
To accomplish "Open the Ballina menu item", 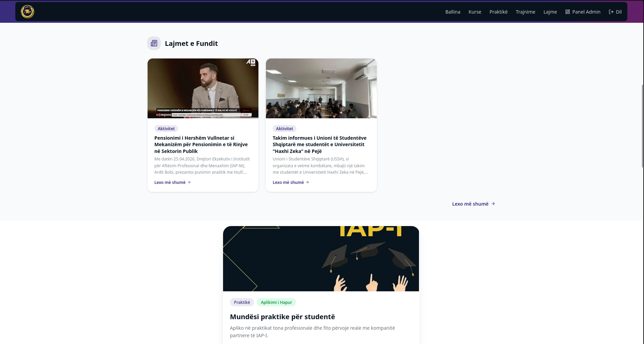I will click(x=453, y=12).
